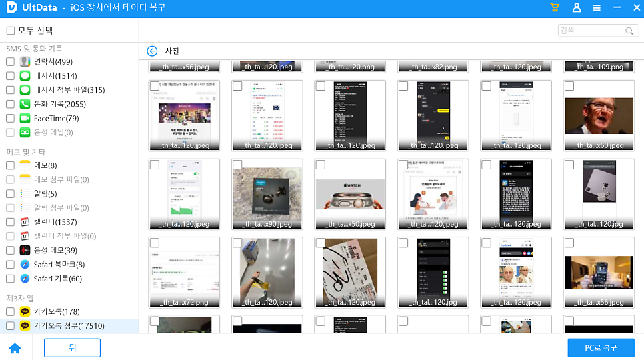Open the Facebook post screenshot thumbnail
The width and height of the screenshot is (644, 360).
click(x=516, y=273)
